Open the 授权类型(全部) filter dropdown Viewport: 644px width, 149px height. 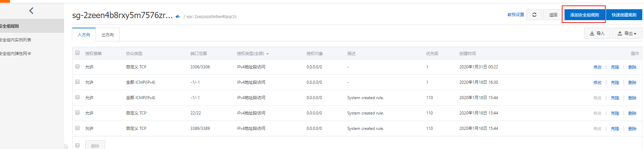253,54
